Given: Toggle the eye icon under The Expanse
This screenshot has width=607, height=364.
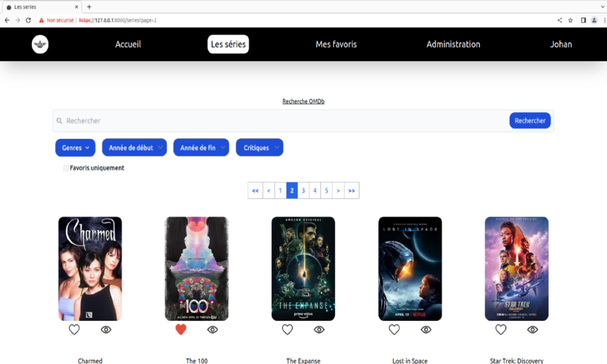Looking at the screenshot, I should tap(319, 329).
